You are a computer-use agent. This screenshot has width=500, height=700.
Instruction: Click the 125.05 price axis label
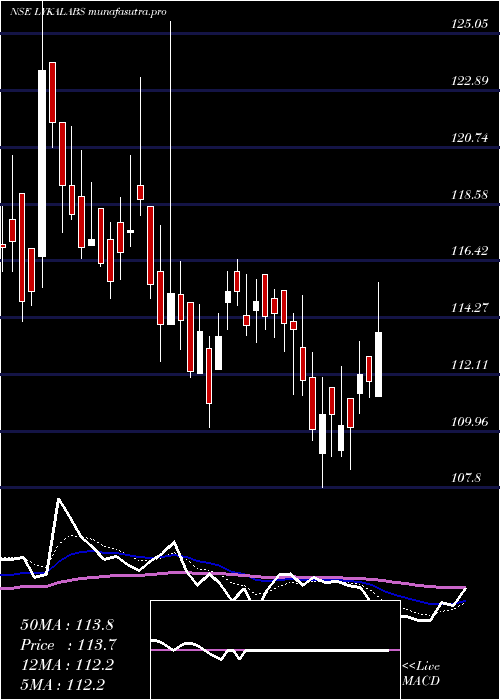tap(469, 24)
